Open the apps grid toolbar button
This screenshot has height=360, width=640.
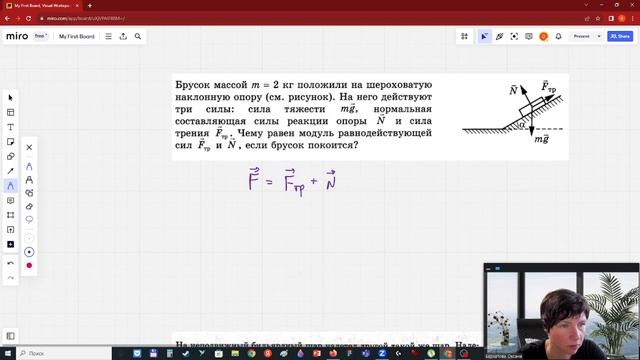tap(464, 36)
